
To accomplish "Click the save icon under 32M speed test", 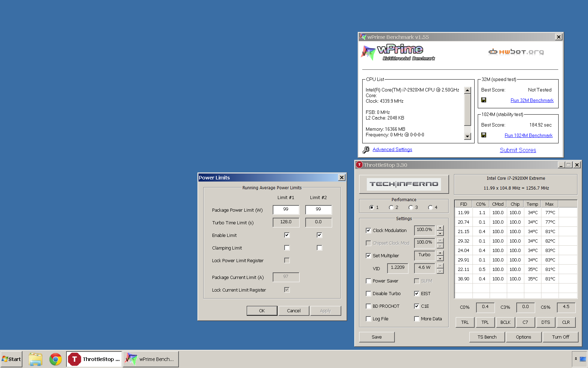I will point(484,100).
